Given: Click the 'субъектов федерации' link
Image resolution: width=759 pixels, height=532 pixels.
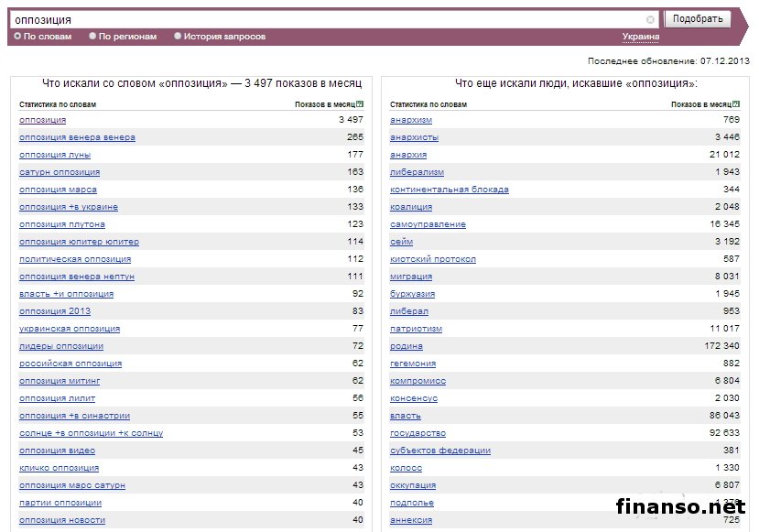Looking at the screenshot, I should 440,451.
